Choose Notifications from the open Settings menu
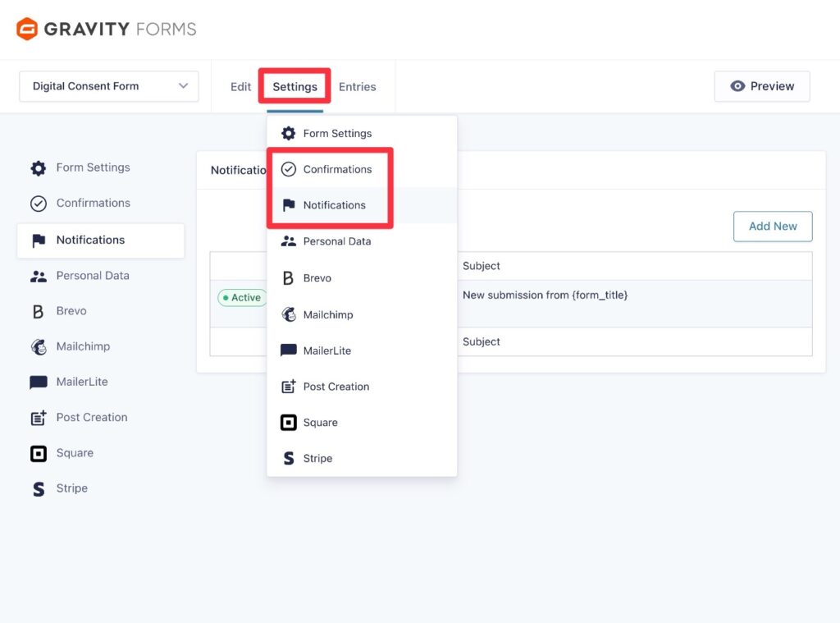840x623 pixels. tap(334, 204)
